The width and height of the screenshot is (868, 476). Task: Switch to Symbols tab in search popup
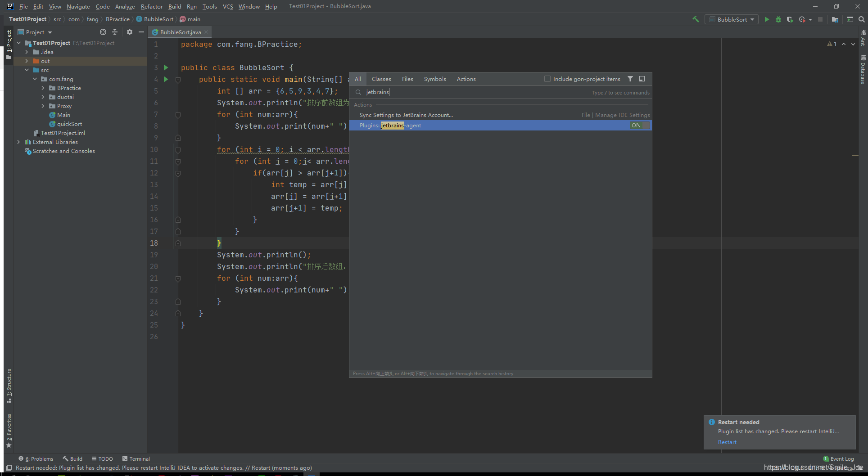pyautogui.click(x=435, y=79)
